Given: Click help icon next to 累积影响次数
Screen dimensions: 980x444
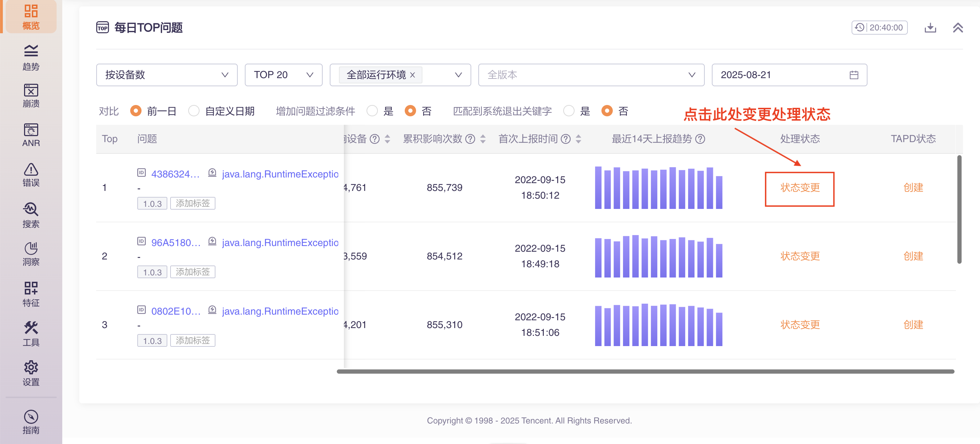Looking at the screenshot, I should click(470, 139).
